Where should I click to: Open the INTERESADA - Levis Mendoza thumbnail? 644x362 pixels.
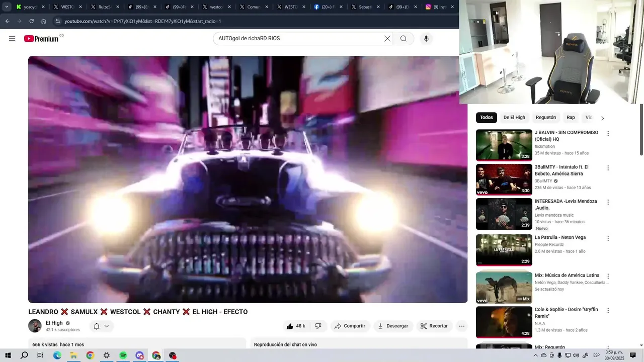(504, 214)
